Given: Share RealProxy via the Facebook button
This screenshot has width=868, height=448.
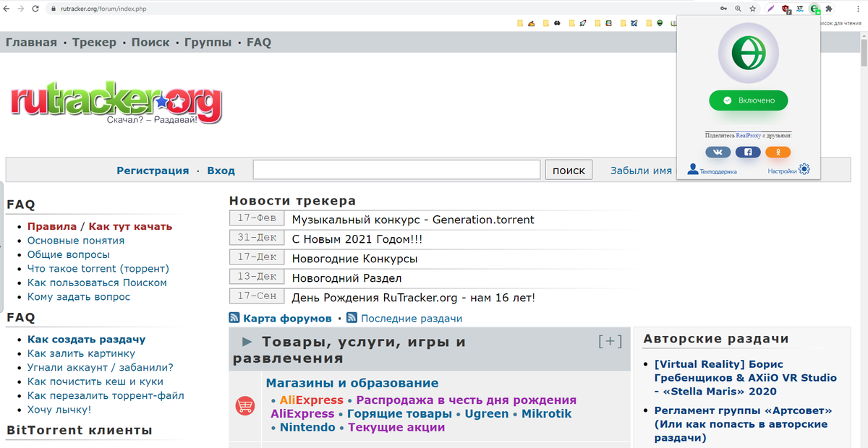Looking at the screenshot, I should [x=748, y=152].
